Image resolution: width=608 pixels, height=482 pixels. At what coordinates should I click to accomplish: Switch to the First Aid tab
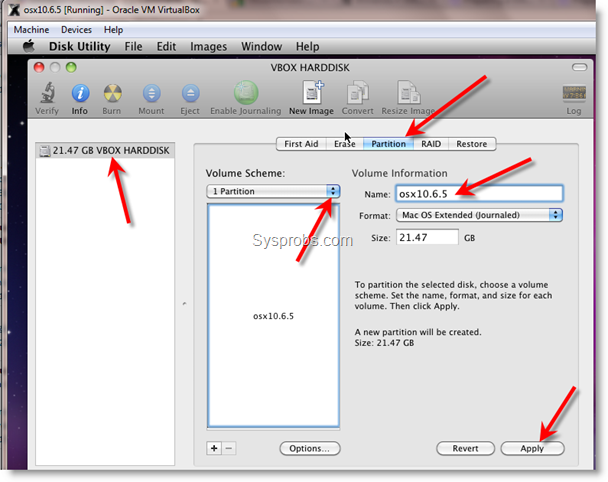[301, 144]
